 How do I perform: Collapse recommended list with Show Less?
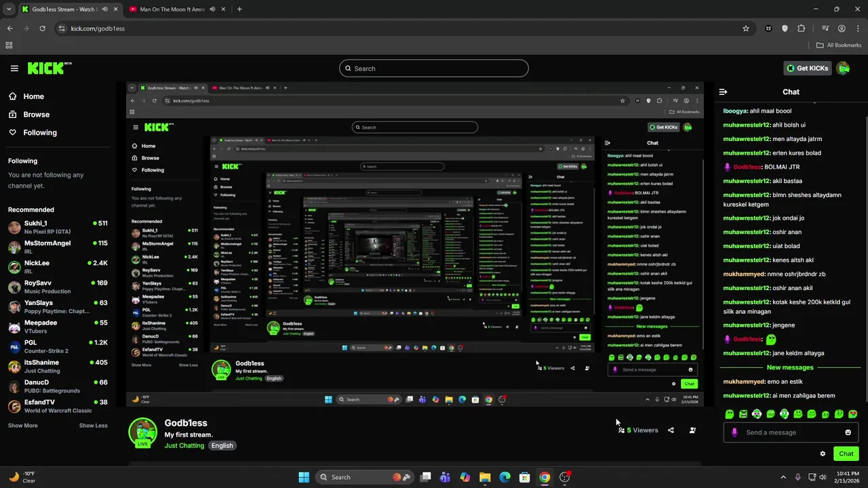[93, 426]
